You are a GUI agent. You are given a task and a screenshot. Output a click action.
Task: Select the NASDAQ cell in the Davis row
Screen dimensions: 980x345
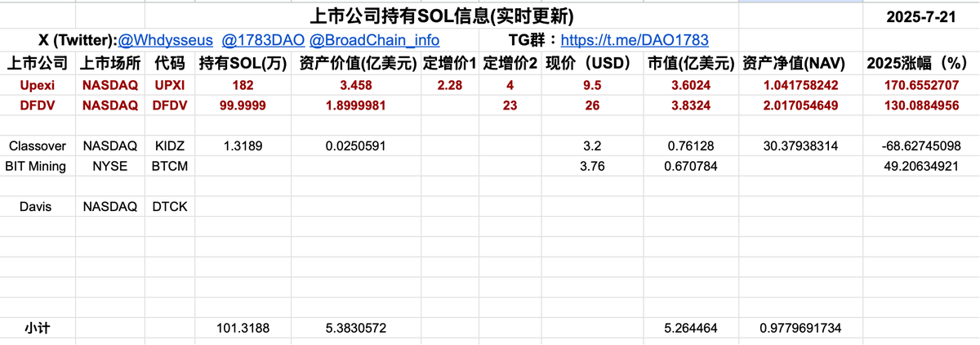pyautogui.click(x=110, y=207)
